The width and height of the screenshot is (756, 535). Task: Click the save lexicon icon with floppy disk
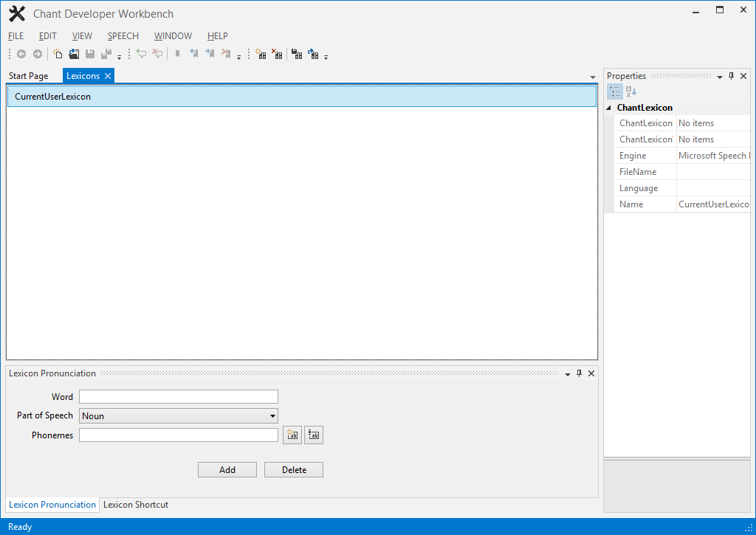click(x=297, y=54)
